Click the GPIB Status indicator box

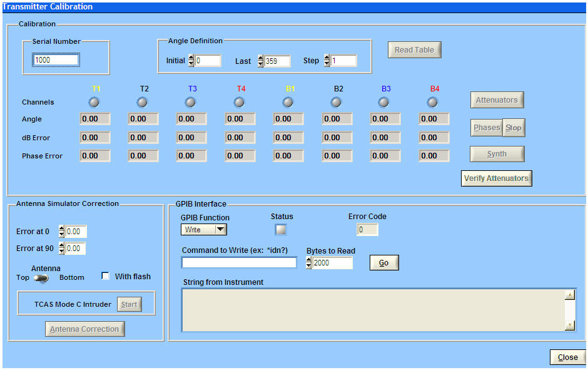pyautogui.click(x=281, y=230)
